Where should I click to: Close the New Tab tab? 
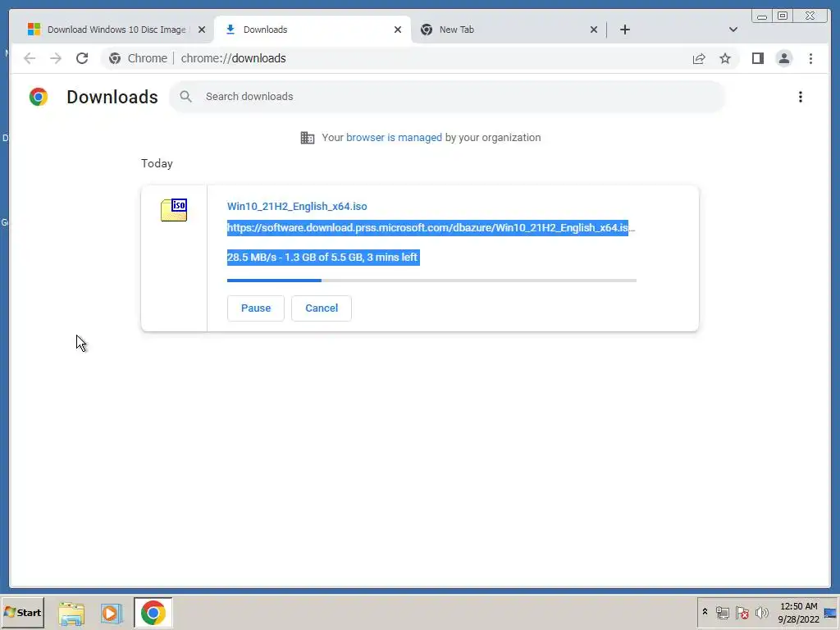click(594, 30)
